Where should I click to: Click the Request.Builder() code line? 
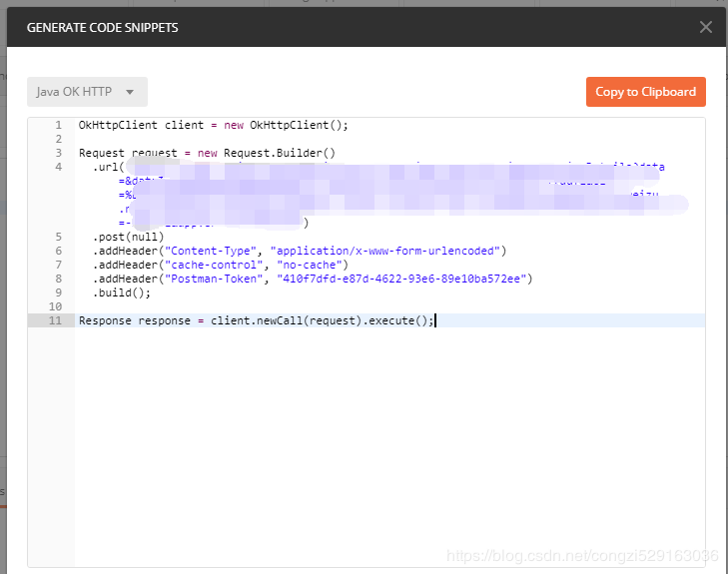tap(207, 153)
